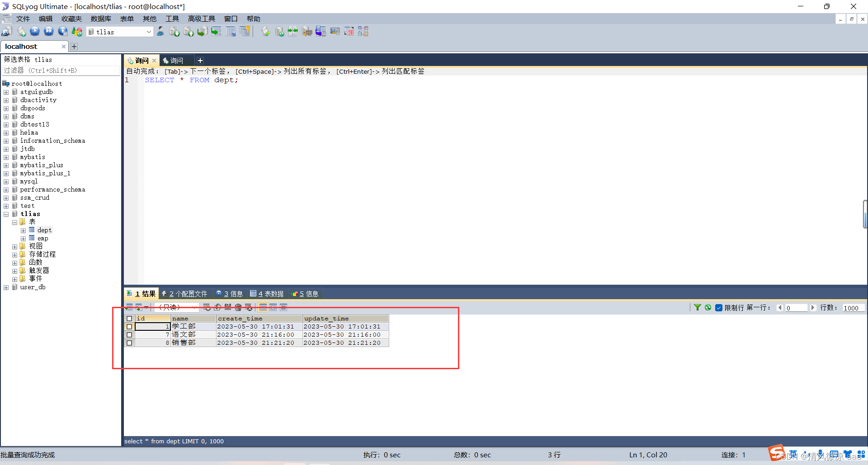This screenshot has width=868, height=465.
Task: Click the execute query play icon
Action: tap(35, 32)
